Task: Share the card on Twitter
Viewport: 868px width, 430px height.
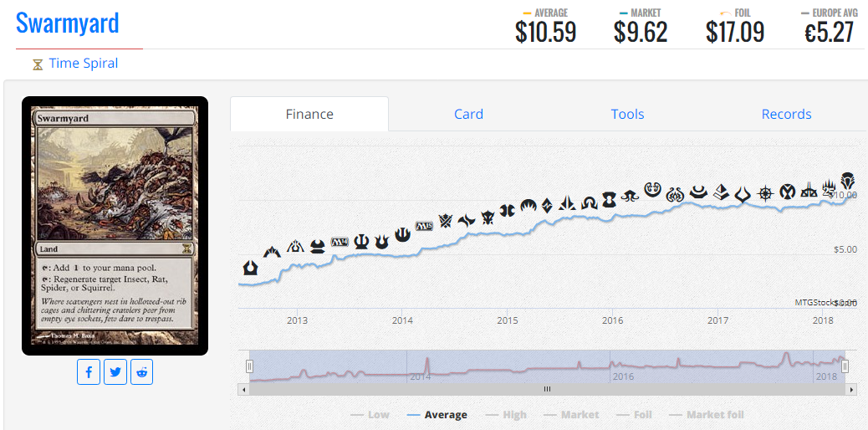Action: tap(115, 371)
